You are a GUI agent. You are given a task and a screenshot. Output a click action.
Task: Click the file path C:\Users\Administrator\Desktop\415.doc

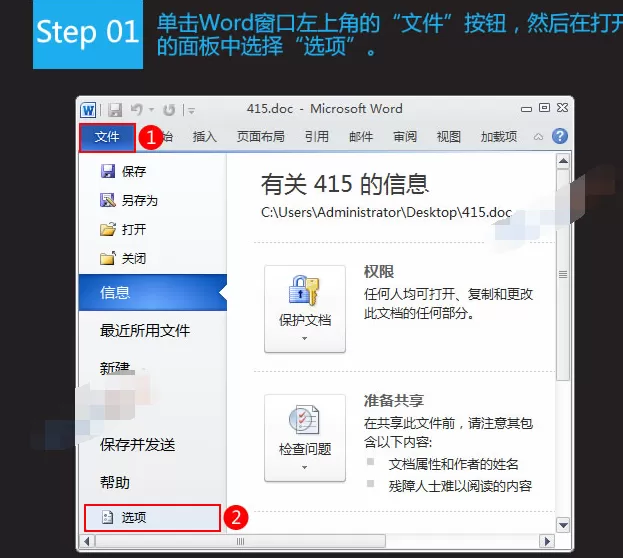coord(386,212)
